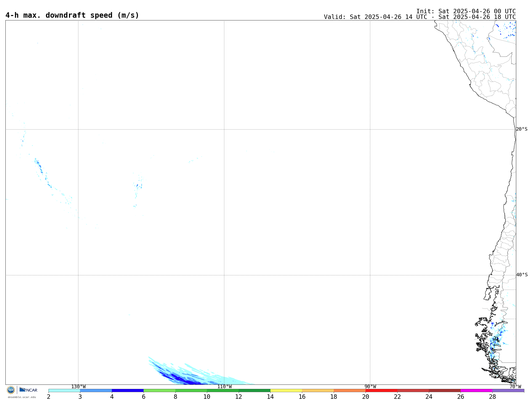Viewport: 532px width, 400px height.
Task: Click the colorbar tick label 14
Action: pos(270,397)
